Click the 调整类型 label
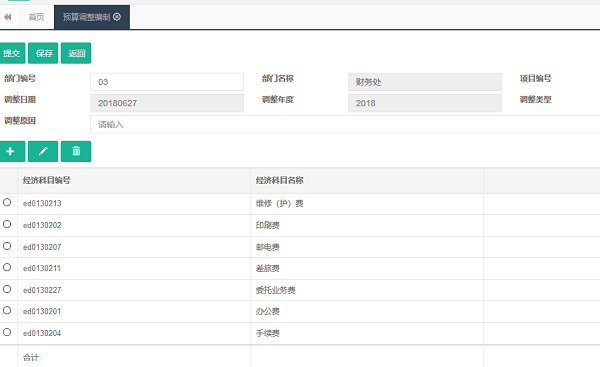 pyautogui.click(x=535, y=99)
